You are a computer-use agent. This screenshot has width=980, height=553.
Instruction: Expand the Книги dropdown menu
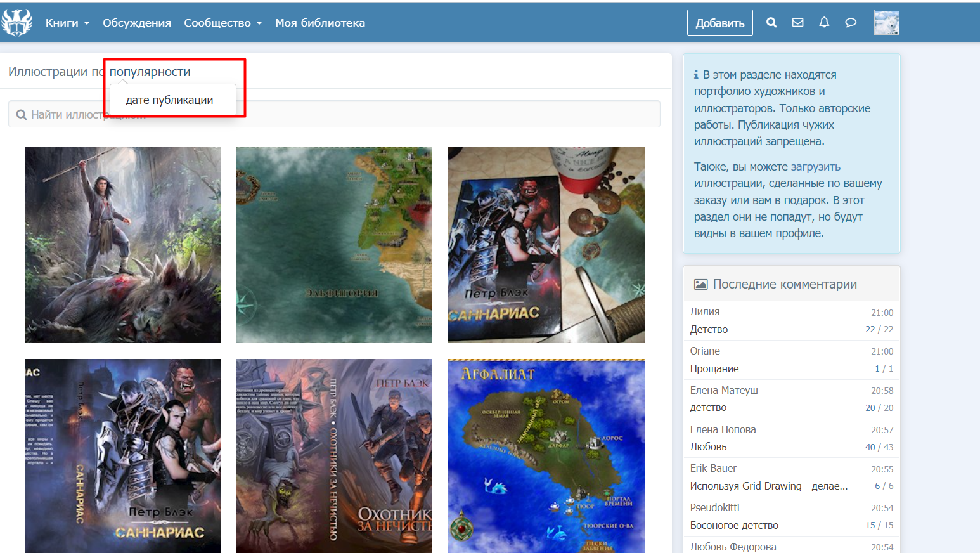(67, 23)
